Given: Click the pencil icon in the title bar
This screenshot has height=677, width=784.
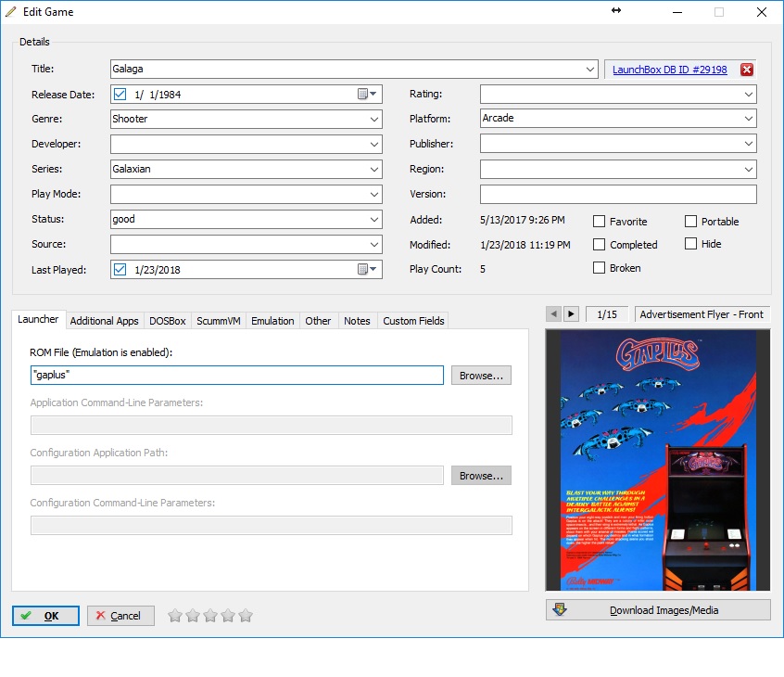Looking at the screenshot, I should [x=10, y=11].
